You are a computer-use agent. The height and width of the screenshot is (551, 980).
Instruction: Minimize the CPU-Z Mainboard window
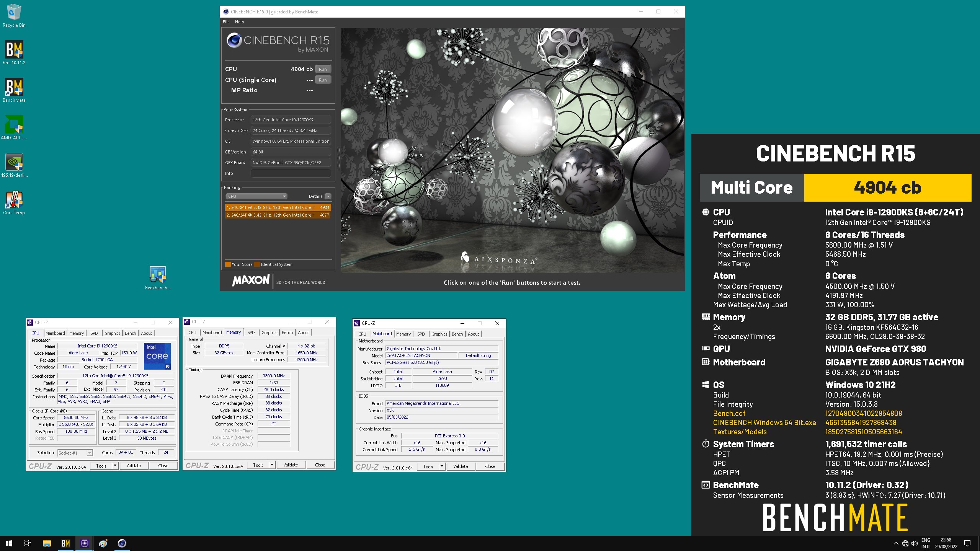(462, 323)
